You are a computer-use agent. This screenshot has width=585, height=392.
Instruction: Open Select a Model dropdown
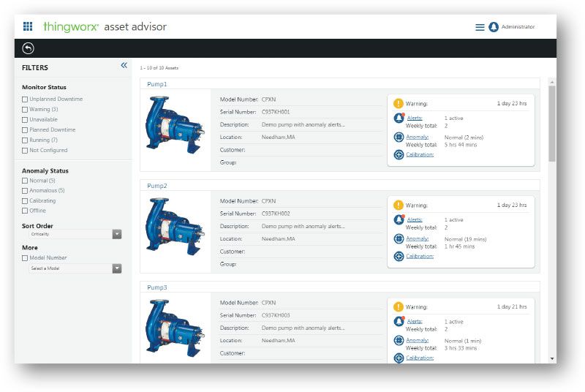point(75,268)
